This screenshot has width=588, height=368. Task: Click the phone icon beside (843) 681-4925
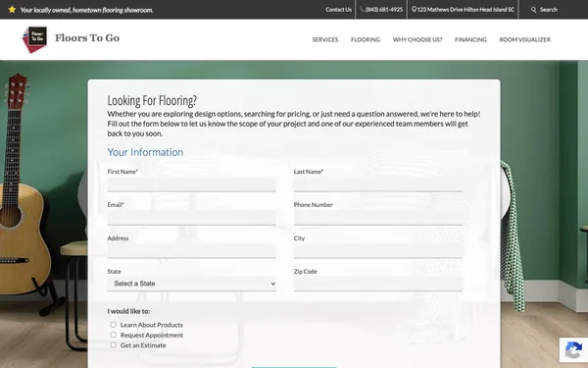point(362,10)
